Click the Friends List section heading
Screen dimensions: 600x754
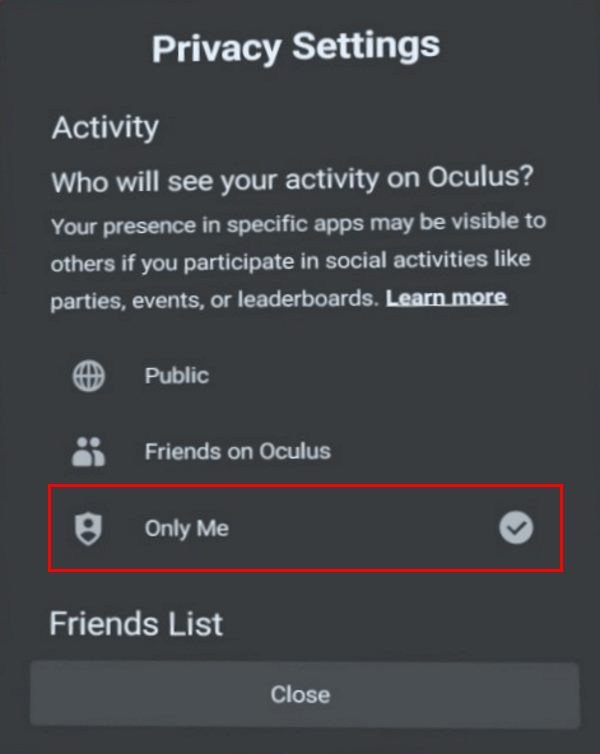pos(136,624)
